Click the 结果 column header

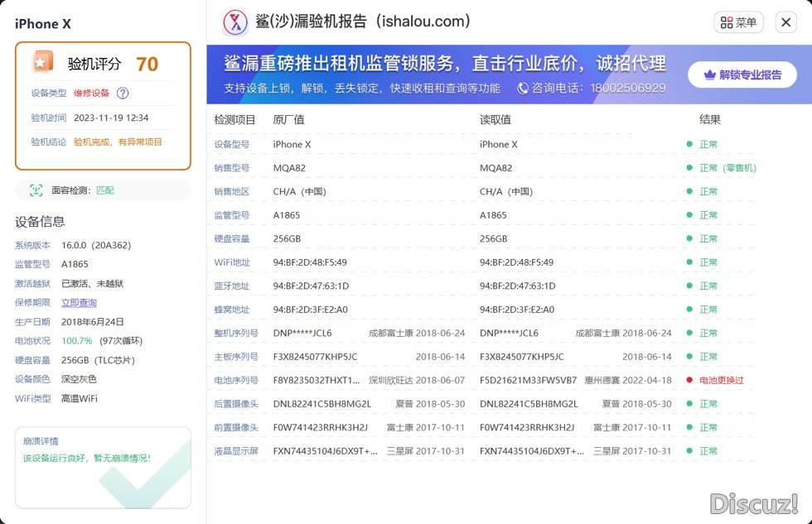coord(709,120)
